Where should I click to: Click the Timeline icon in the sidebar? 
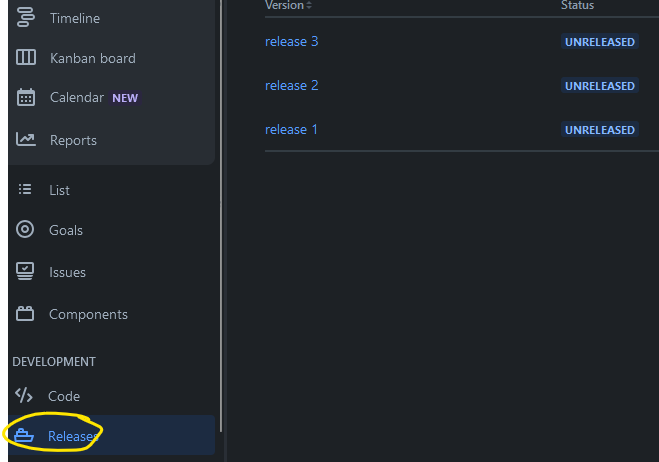click(x=26, y=18)
